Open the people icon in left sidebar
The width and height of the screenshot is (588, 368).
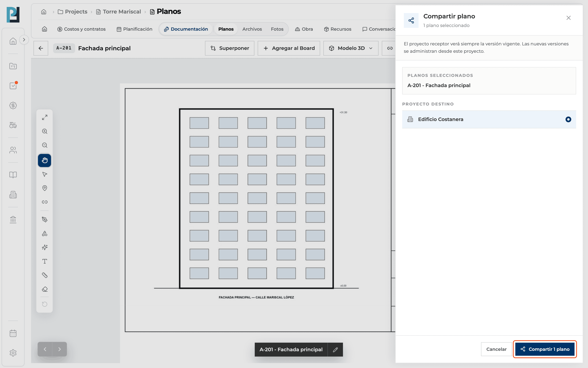[x=13, y=150]
